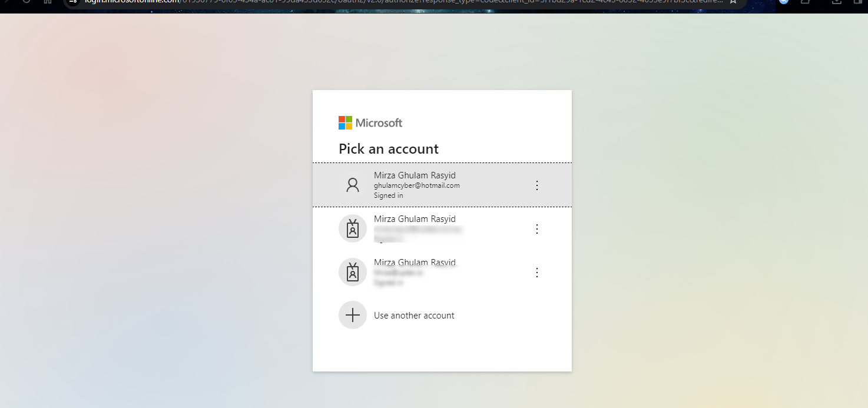Bookmark this page using the star icon
The height and width of the screenshot is (408, 868).
(x=733, y=2)
